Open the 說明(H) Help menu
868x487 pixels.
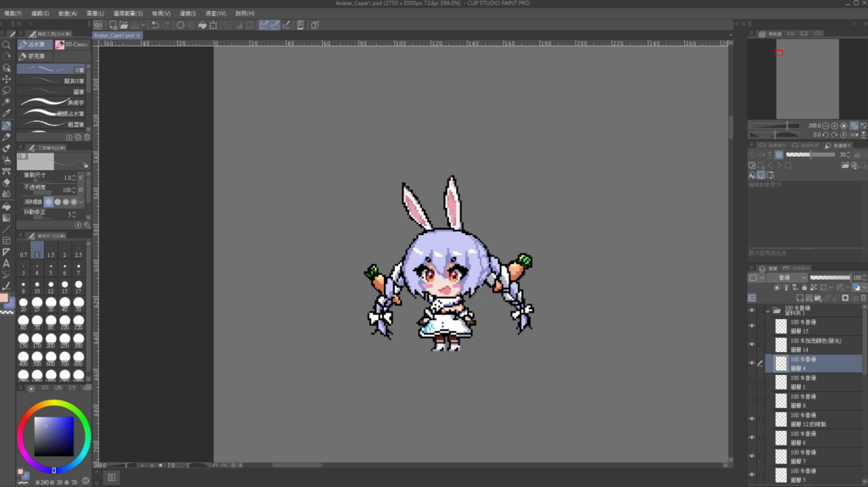coord(245,14)
